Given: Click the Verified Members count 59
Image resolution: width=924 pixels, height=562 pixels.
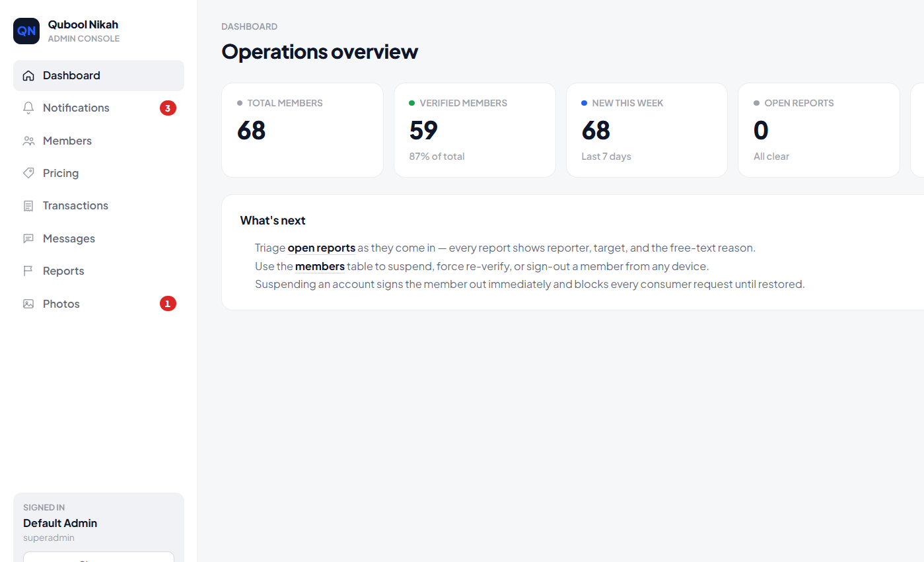Looking at the screenshot, I should click(423, 130).
